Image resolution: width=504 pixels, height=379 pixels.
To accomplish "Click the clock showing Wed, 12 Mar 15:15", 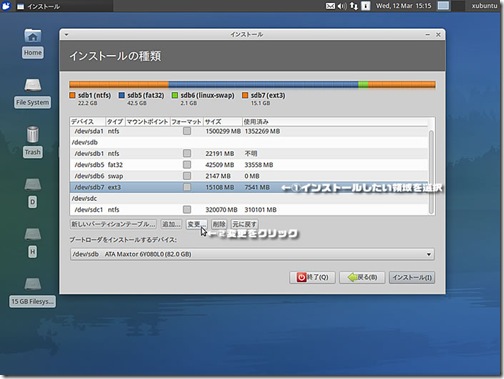I will [404, 6].
